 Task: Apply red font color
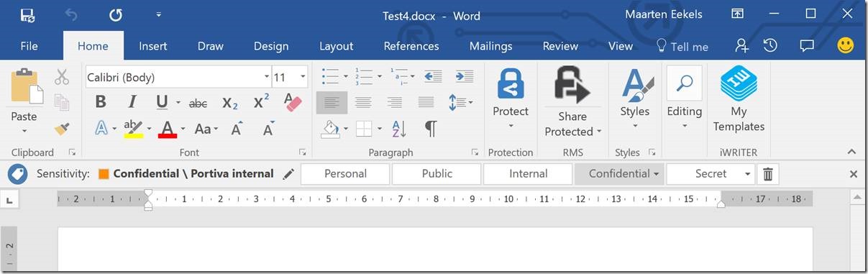tap(168, 129)
